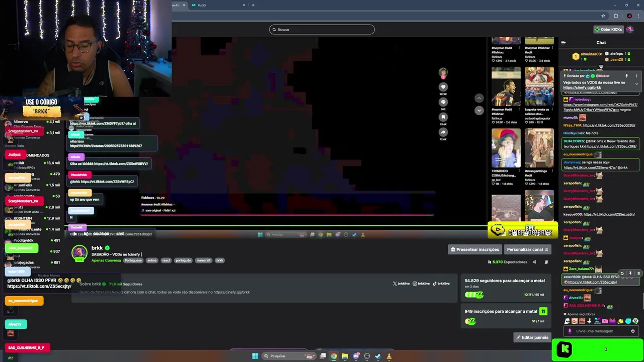Share TikTok video with arrow icon

[x=443, y=132]
